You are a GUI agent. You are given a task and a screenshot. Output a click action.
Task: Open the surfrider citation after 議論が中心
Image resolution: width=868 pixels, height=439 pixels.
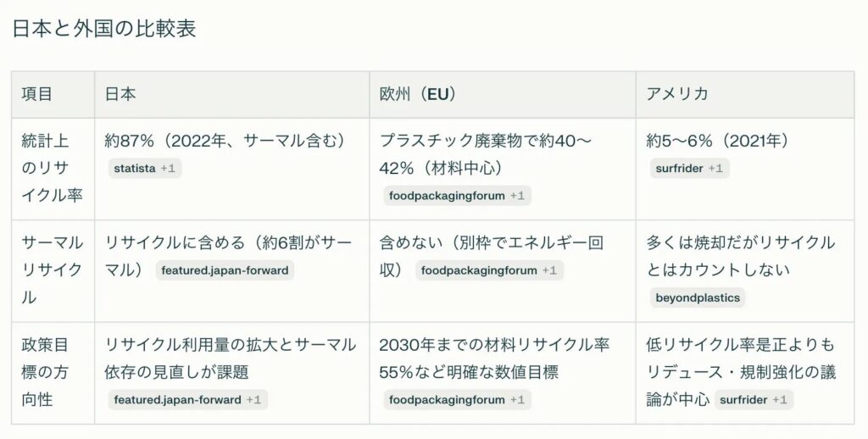click(754, 399)
